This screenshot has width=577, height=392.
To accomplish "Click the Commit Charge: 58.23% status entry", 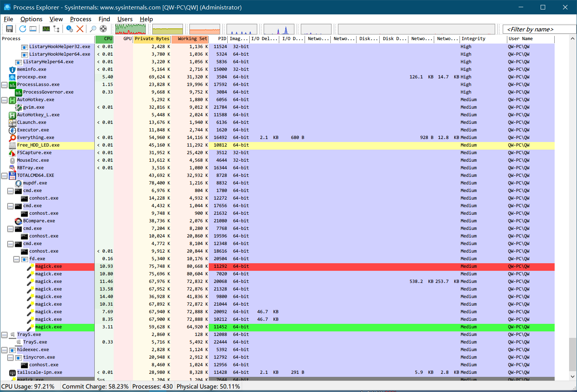I will click(x=95, y=386).
